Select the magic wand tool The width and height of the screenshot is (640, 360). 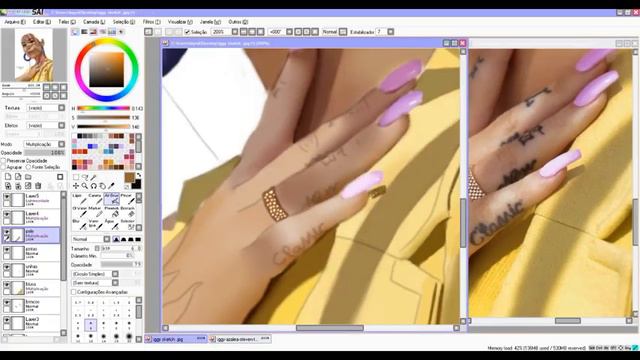point(94,177)
